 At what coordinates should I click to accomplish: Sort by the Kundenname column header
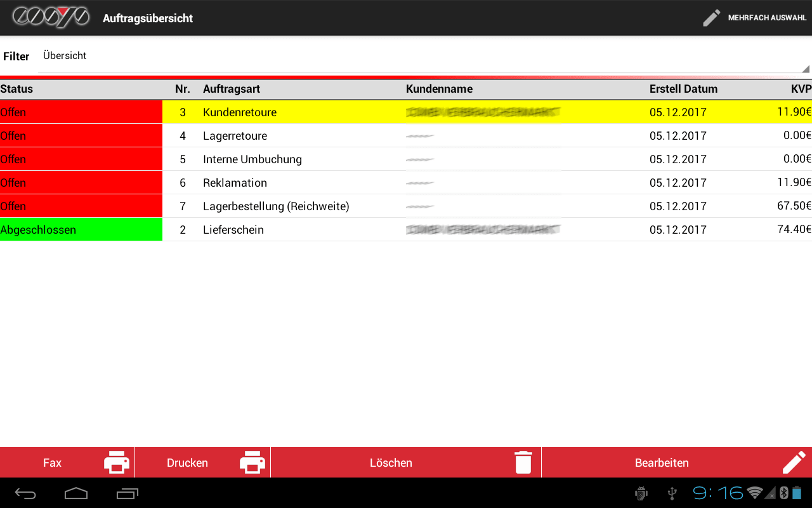tap(439, 89)
